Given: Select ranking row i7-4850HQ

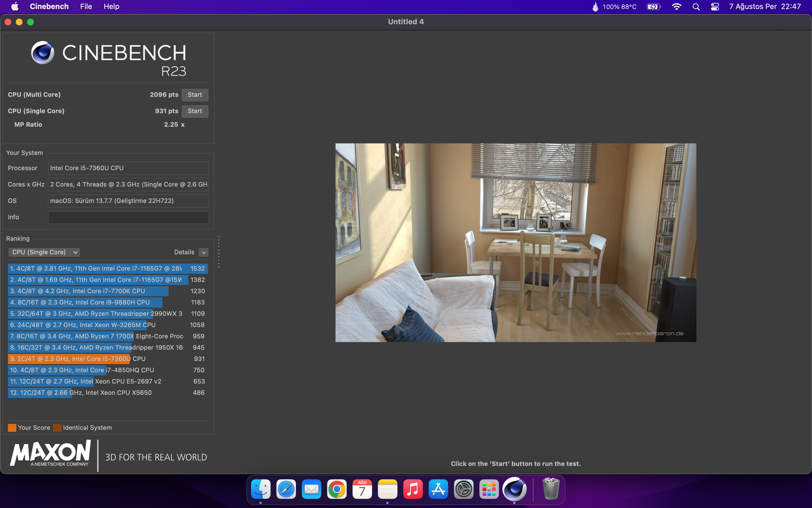Looking at the screenshot, I should point(108,370).
